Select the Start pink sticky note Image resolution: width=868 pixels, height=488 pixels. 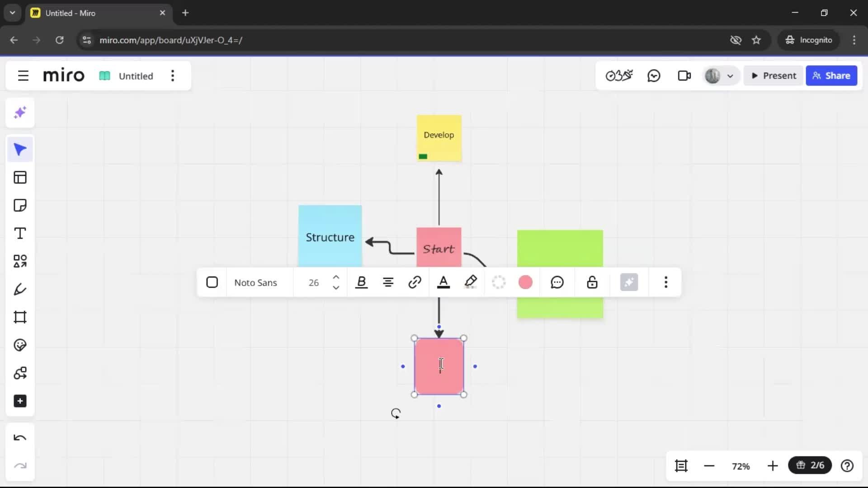(439, 248)
